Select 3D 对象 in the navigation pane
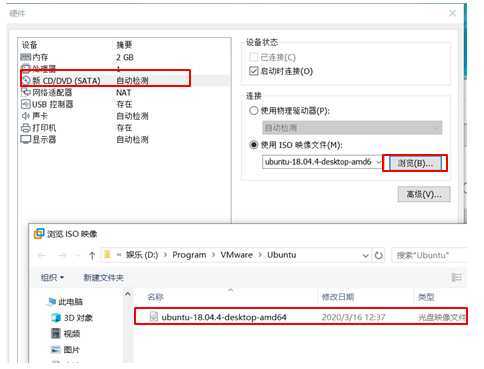This screenshot has height=369, width=484. coord(72,318)
